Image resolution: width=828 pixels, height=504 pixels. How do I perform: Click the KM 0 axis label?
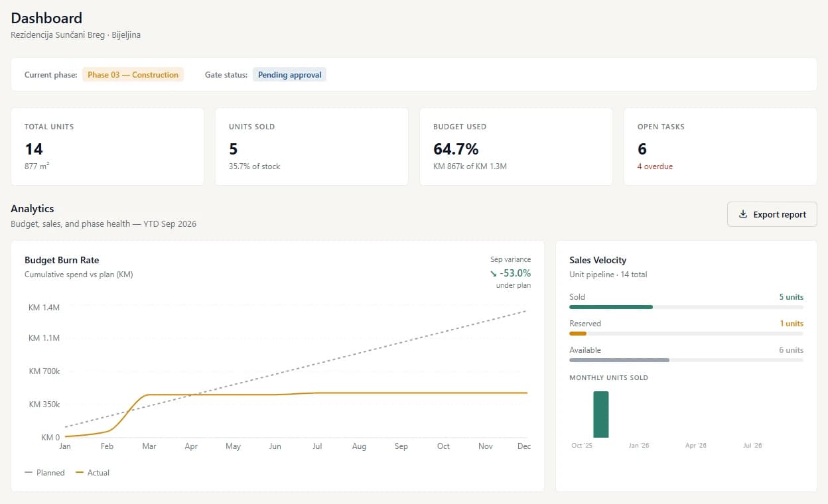tap(50, 438)
